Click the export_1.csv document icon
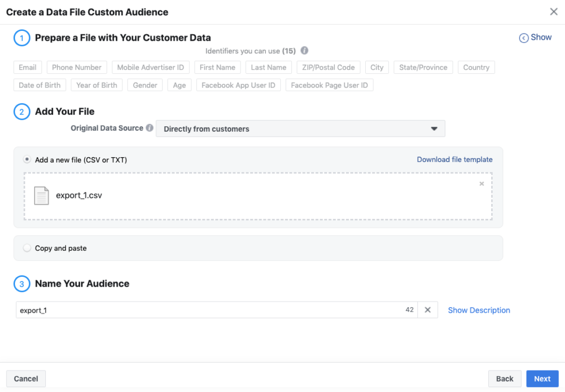This screenshot has width=565, height=392. point(41,196)
